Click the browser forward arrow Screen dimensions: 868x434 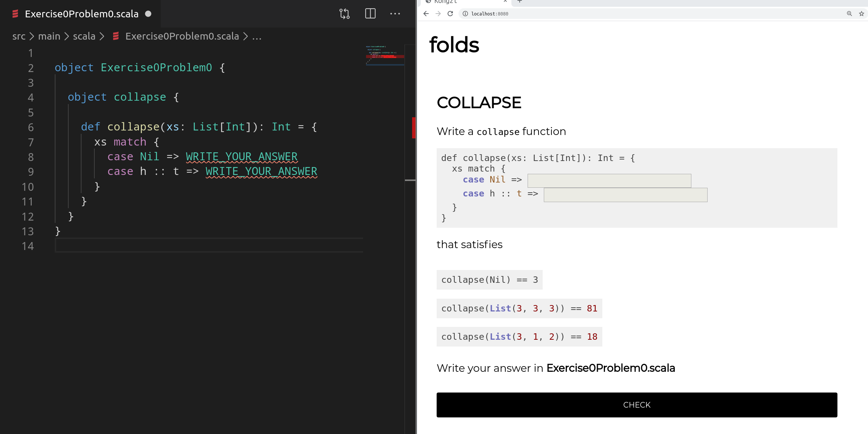pyautogui.click(x=438, y=14)
